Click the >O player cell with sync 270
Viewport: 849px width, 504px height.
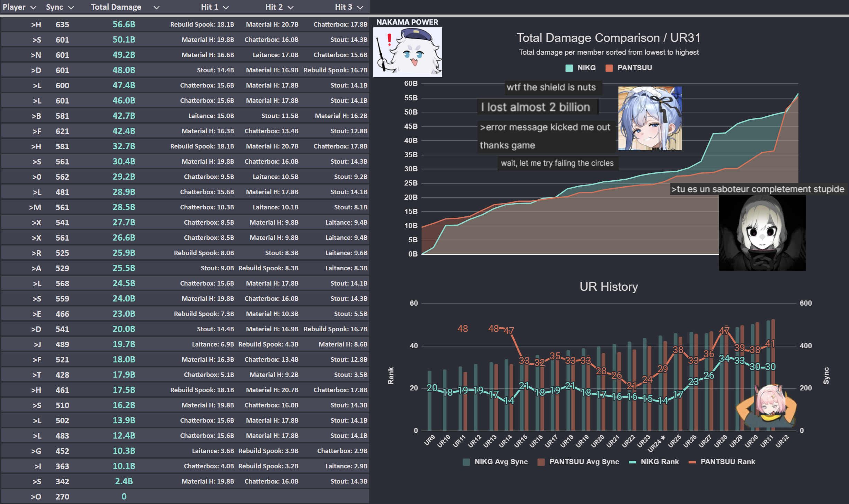[x=36, y=497]
